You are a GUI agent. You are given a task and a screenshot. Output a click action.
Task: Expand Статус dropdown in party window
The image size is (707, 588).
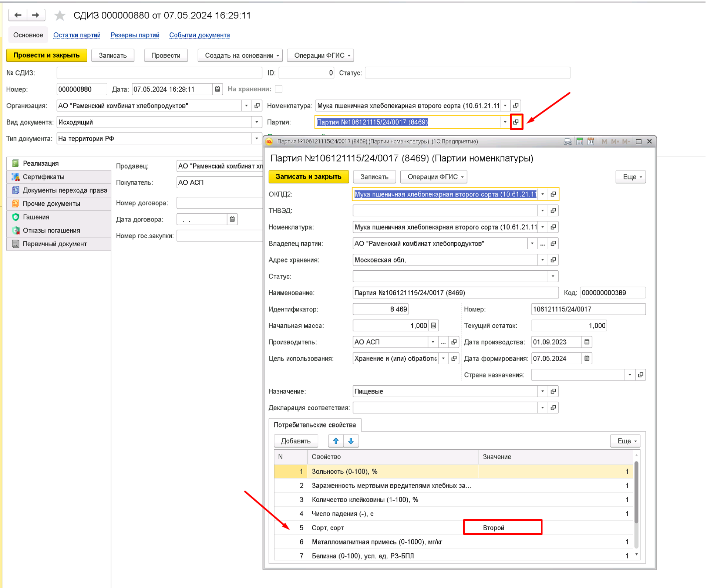[553, 276]
